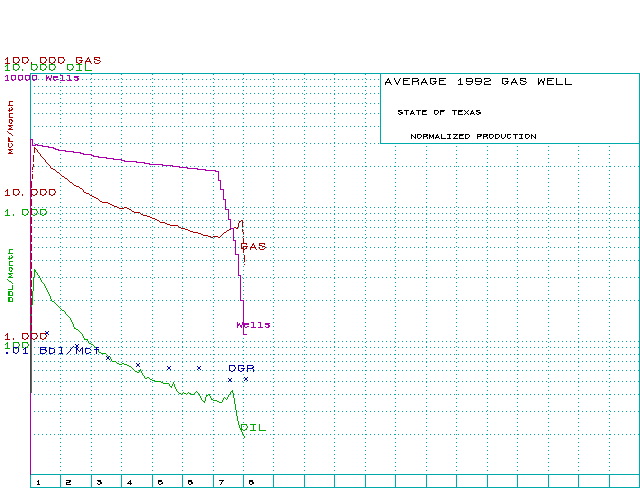Click the red '10,000' mid-axis gas label
This screenshot has height=491, width=640.
pos(30,191)
